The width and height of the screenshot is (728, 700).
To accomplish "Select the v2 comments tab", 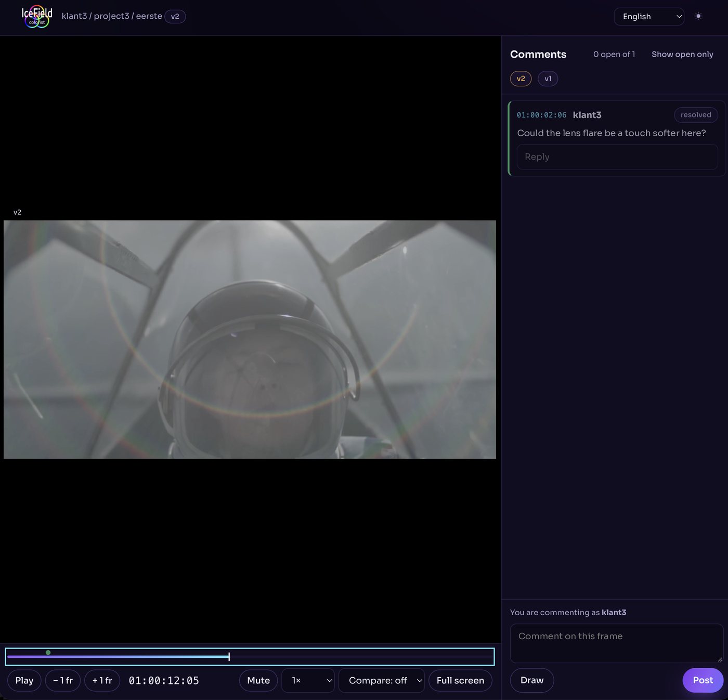I will pyautogui.click(x=521, y=79).
